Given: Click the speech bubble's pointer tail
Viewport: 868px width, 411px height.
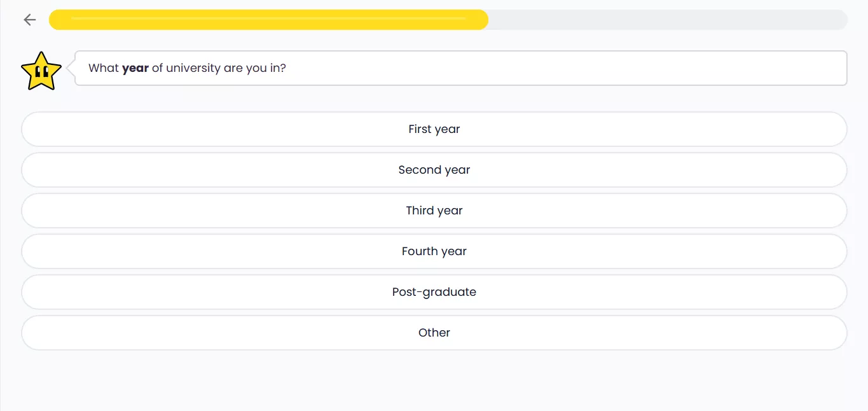Looking at the screenshot, I should point(71,67).
